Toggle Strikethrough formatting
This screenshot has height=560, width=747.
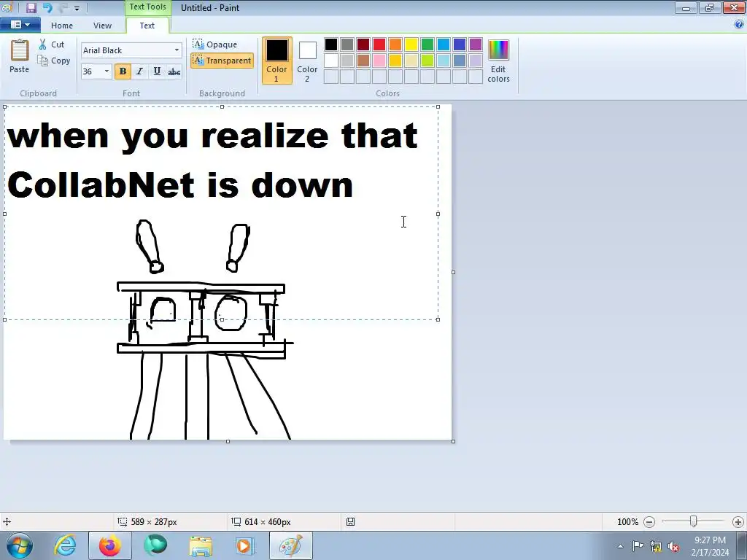(x=174, y=71)
